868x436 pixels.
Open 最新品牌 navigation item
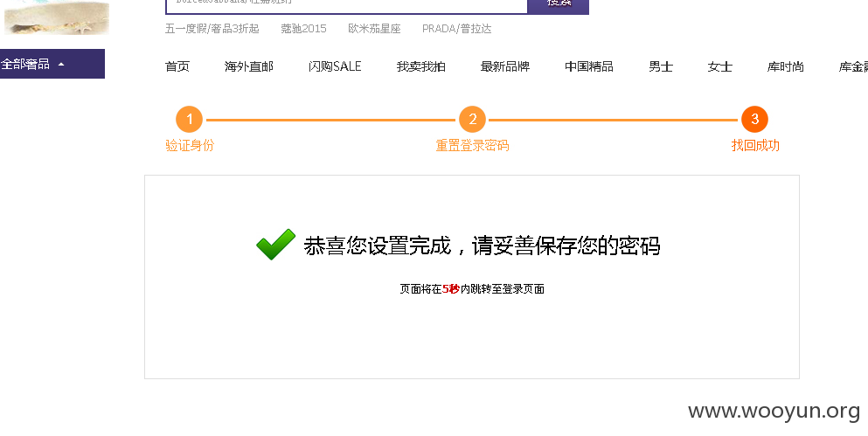(505, 66)
